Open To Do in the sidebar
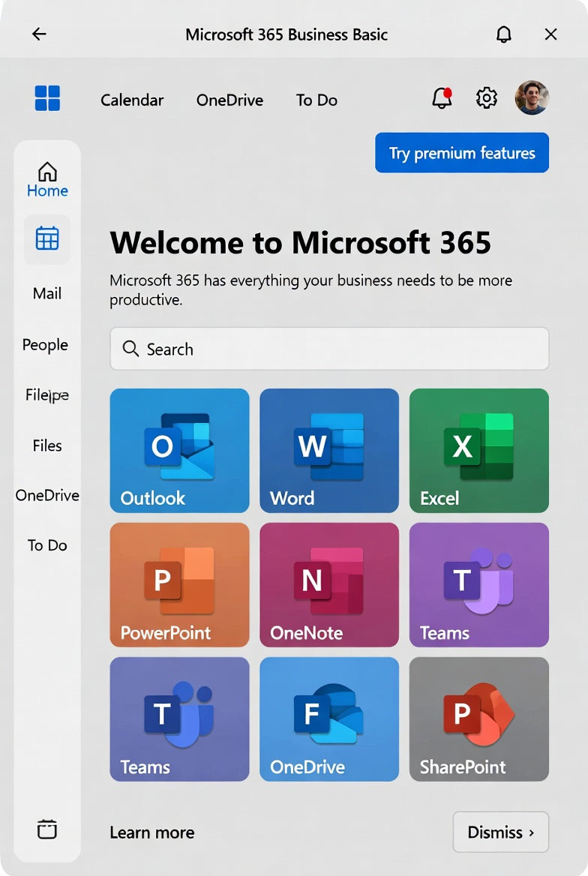This screenshot has width=588, height=876. click(47, 545)
